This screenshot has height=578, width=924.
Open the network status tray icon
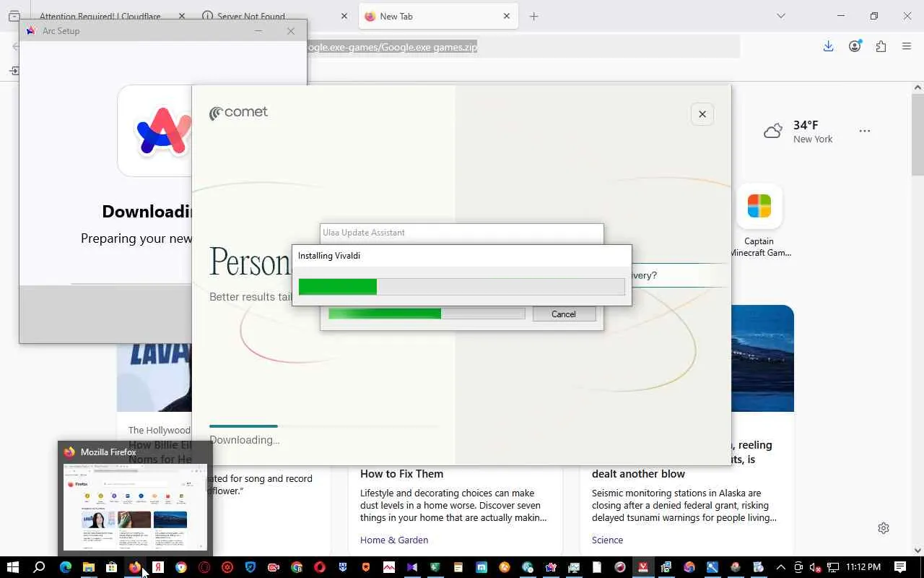click(833, 567)
